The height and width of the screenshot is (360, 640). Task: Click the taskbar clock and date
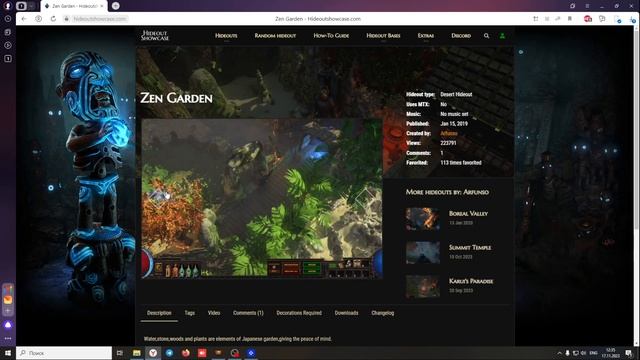(x=611, y=353)
